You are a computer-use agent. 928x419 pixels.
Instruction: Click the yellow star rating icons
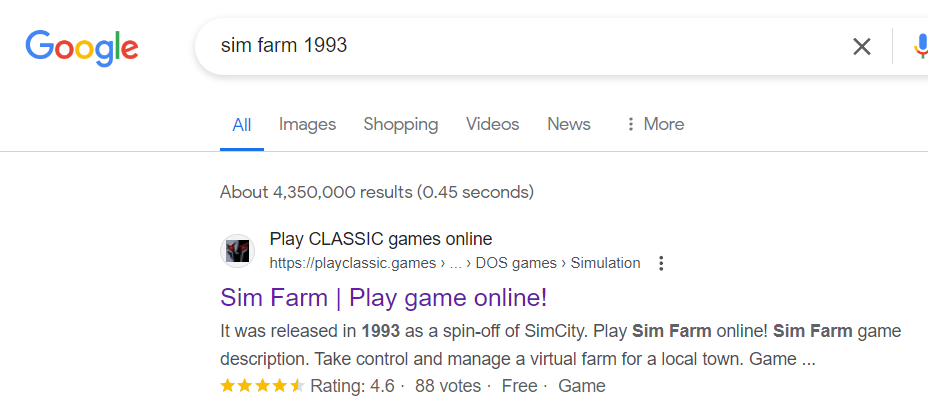click(262, 386)
